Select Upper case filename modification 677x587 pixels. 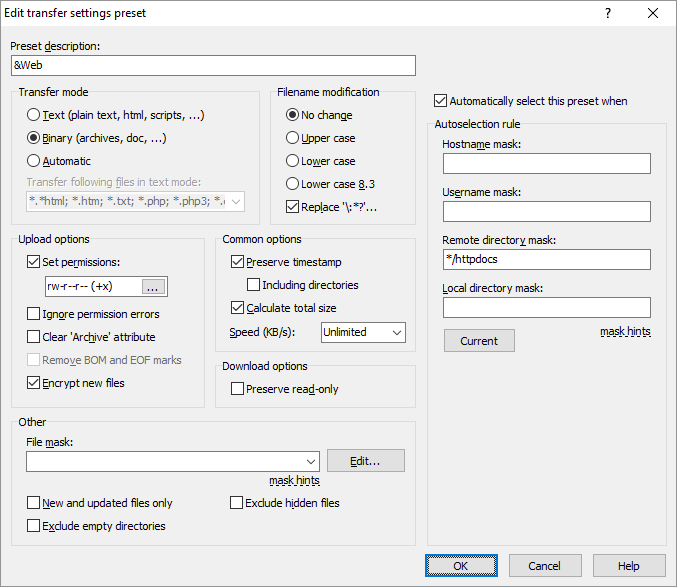coord(293,138)
